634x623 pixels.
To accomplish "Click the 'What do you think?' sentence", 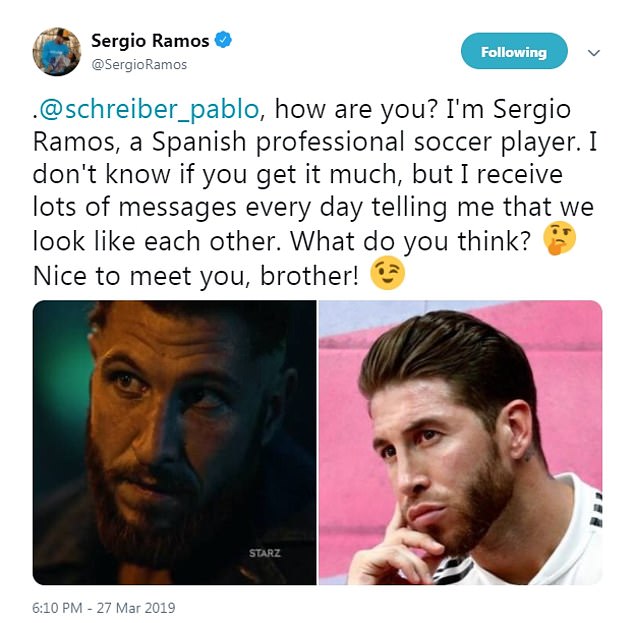I will pyautogui.click(x=410, y=242).
